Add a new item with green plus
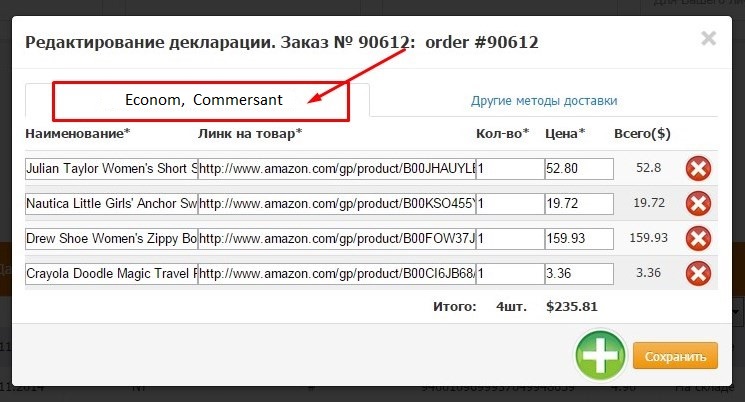Screen dimensions: 745x402 tap(599, 355)
